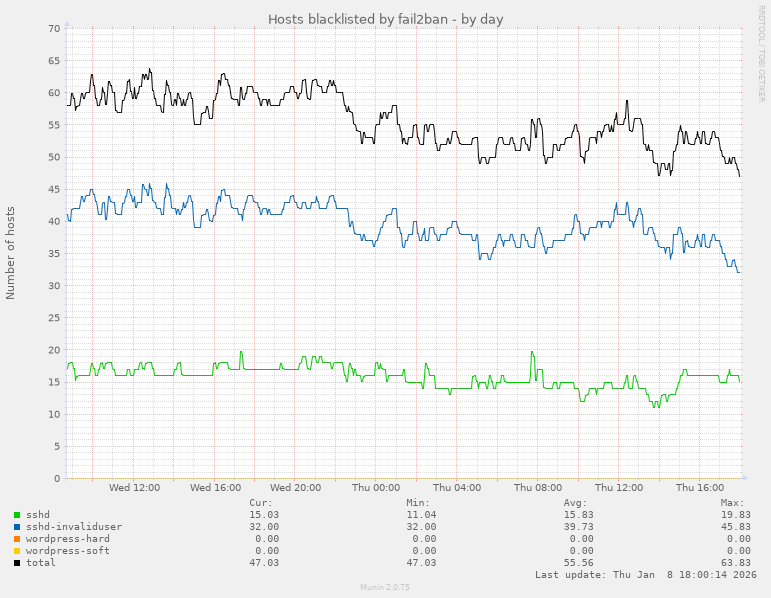Click the 'Thu 00:00' time axis label
Image resolution: width=771 pixels, height=598 pixels.
coord(376,488)
